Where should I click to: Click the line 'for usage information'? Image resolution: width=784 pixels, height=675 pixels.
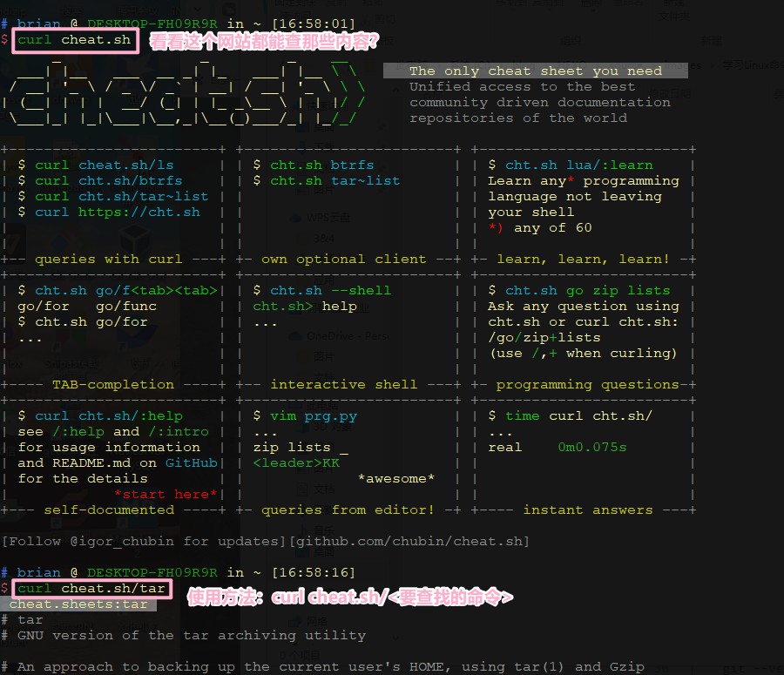(109, 447)
